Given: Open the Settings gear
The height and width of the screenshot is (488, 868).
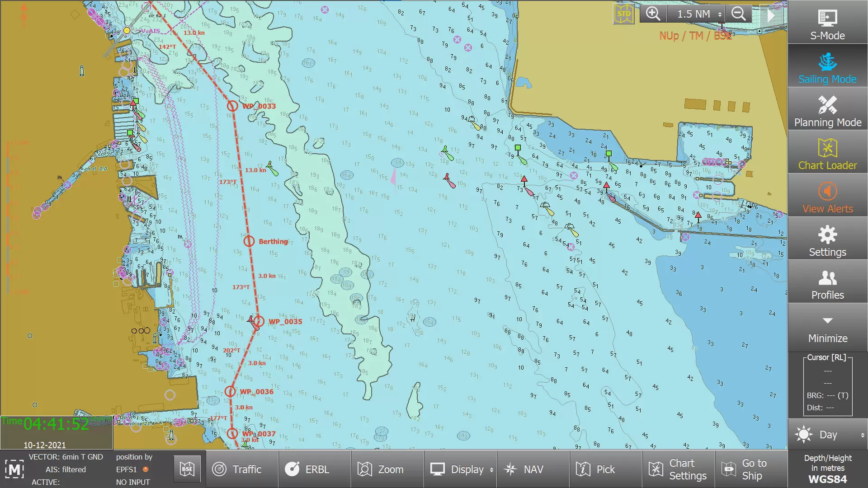Looking at the screenshot, I should pyautogui.click(x=827, y=239).
